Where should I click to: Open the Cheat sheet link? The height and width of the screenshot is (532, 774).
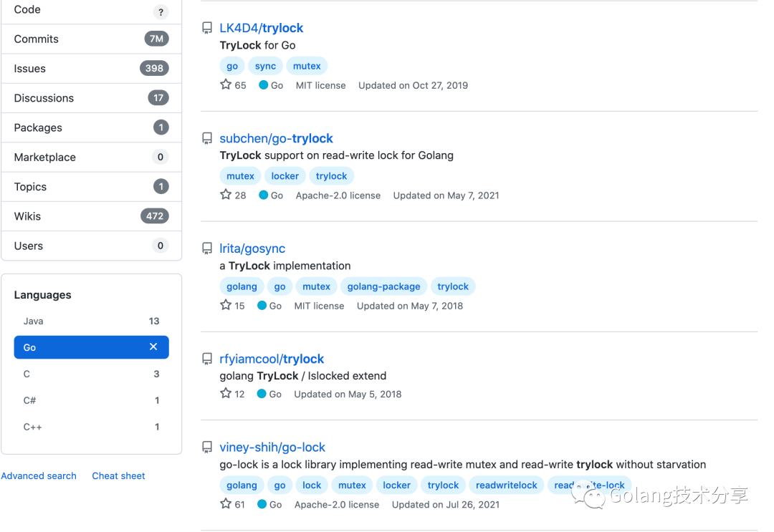click(118, 475)
